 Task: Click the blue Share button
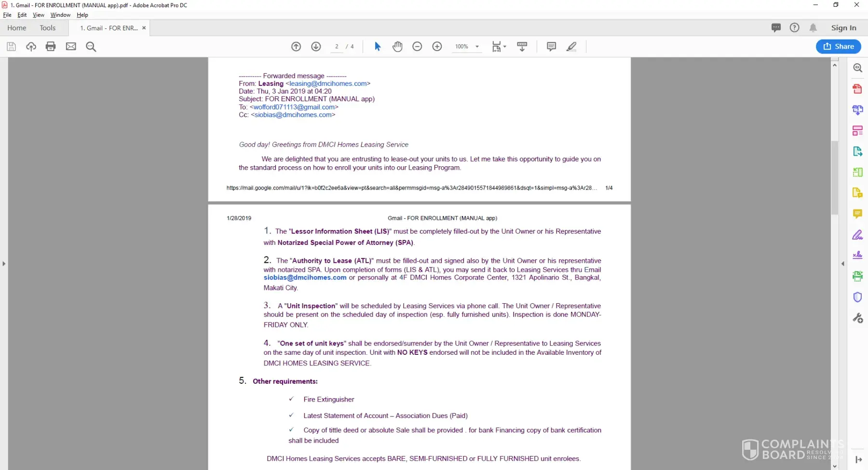(x=839, y=46)
